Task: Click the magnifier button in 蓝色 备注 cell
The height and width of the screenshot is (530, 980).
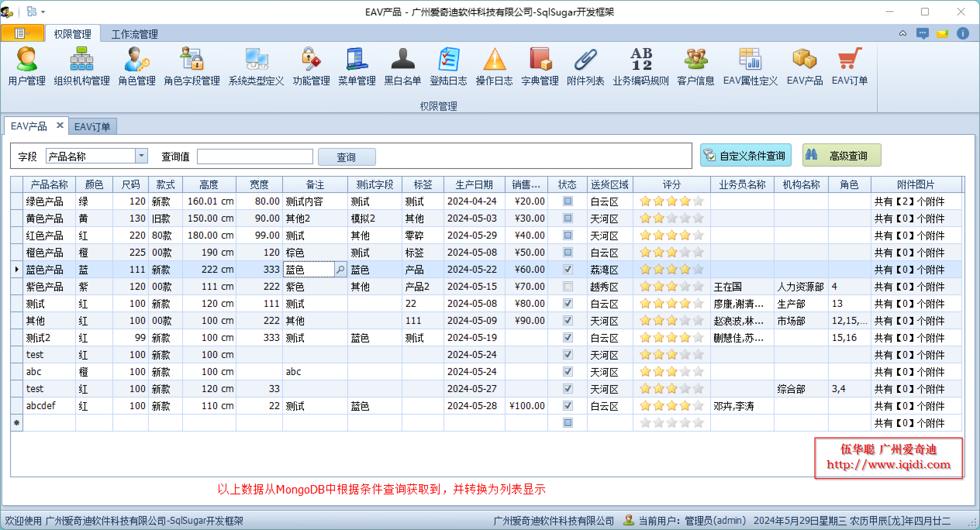Action: pos(340,269)
